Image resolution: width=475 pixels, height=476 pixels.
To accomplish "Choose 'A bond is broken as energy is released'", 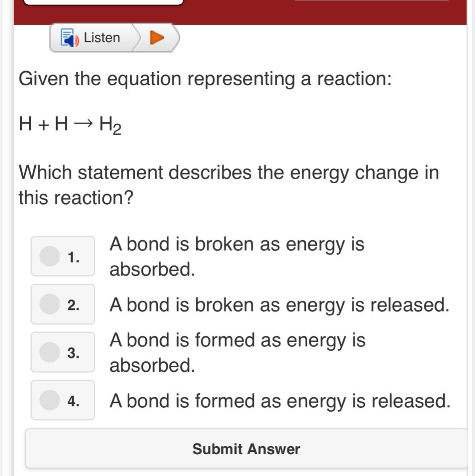I will click(280, 305).
